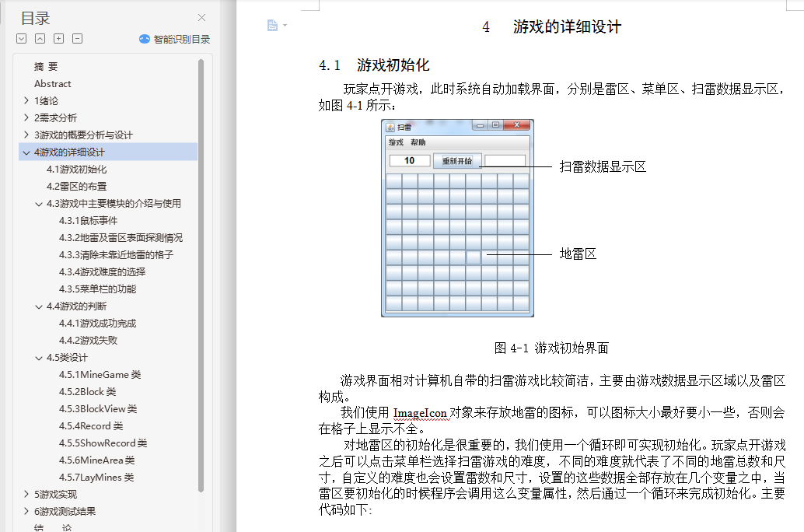Collapse 4.3游戏中主要模块的介绍与使用 section
This screenshot has height=532, width=804.
pyautogui.click(x=38, y=204)
